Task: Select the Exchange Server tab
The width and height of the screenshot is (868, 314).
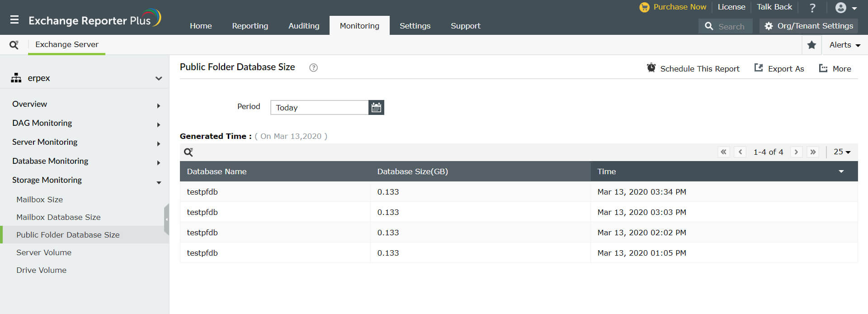Action: pyautogui.click(x=67, y=44)
